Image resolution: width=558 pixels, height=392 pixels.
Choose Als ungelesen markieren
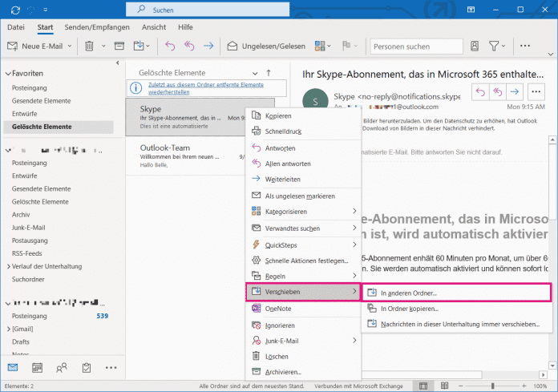pyautogui.click(x=303, y=196)
